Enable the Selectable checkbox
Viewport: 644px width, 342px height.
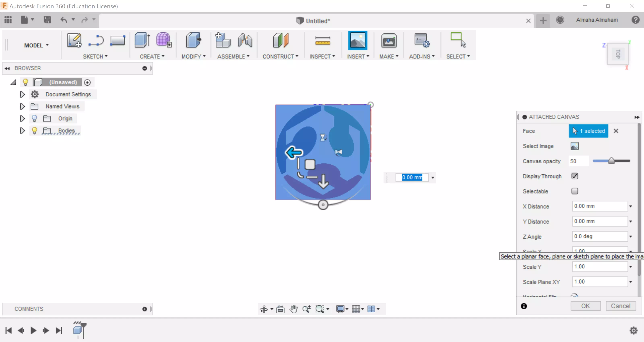coord(575,191)
